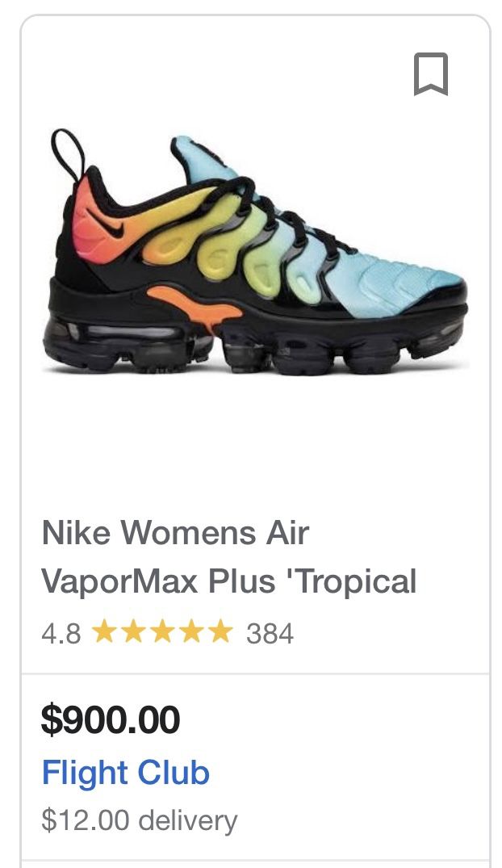Visit the Flight Club store link
502x868 pixels.
click(126, 773)
